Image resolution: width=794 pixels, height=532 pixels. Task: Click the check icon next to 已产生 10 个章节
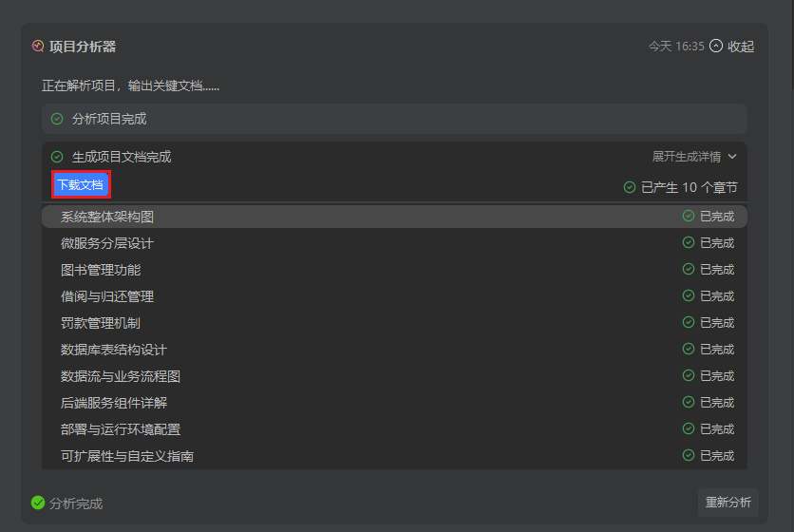point(630,187)
